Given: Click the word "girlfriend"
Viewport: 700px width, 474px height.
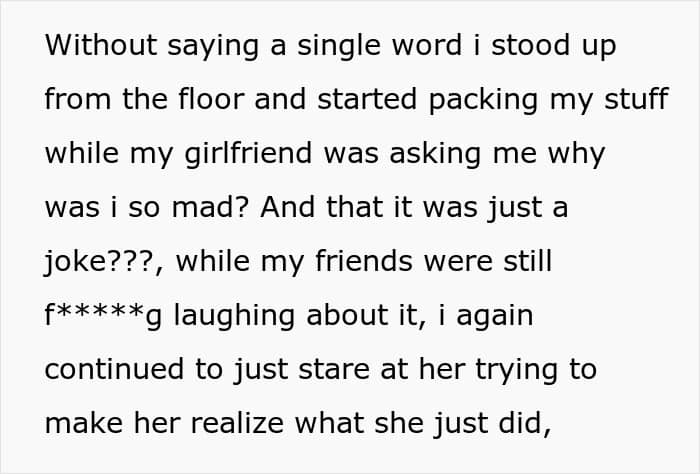Looking at the screenshot, I should point(248,154).
